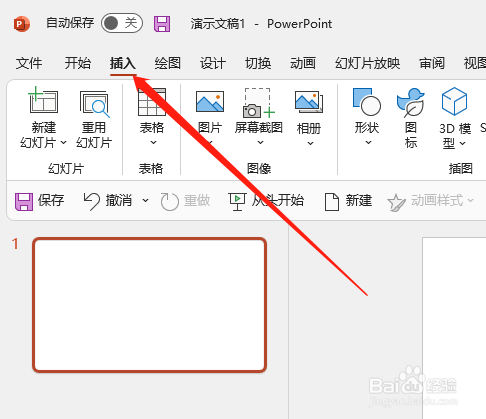This screenshot has width=486, height=419.
Task: Expand the 3D 模型 dropdown arrow
Action: pyautogui.click(x=463, y=144)
